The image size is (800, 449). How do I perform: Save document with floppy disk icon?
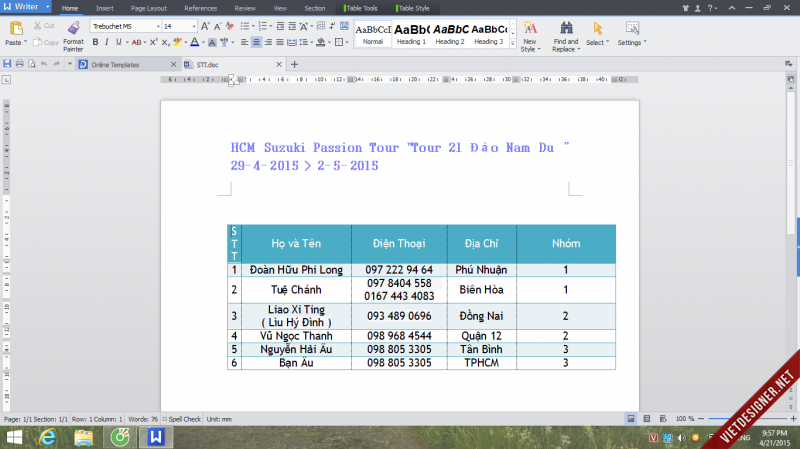coord(7,64)
